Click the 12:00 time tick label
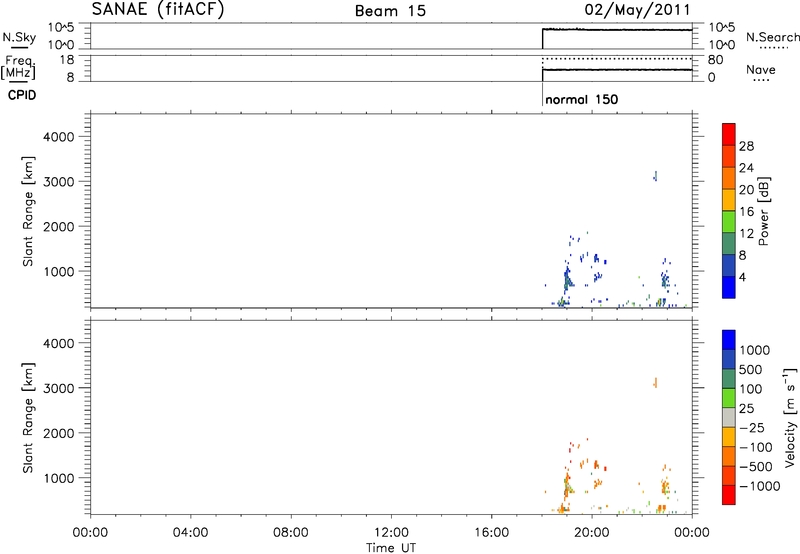Viewport: 800px width, 554px height. coord(391,533)
